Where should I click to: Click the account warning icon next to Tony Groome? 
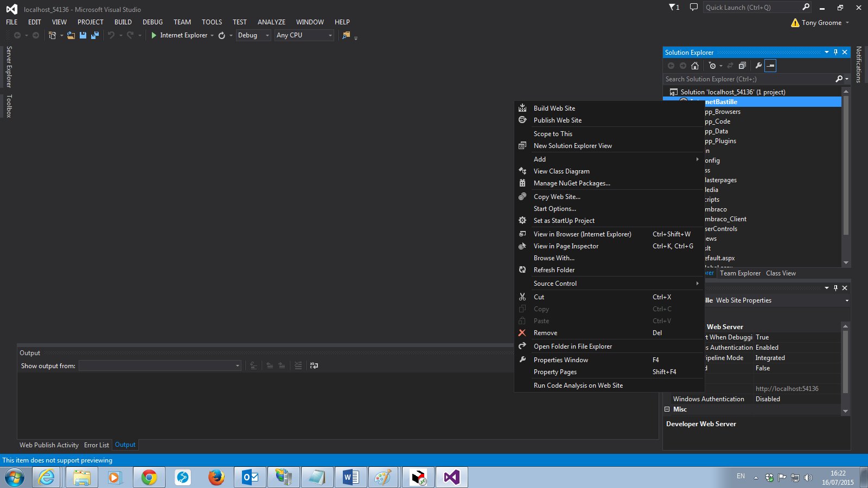[x=795, y=23]
